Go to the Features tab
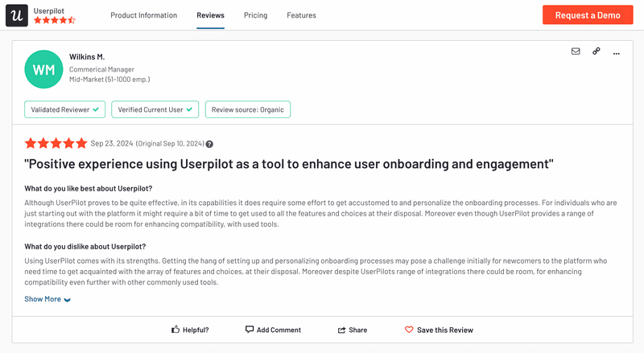Viewport: 644px width, 353px height. click(x=301, y=15)
